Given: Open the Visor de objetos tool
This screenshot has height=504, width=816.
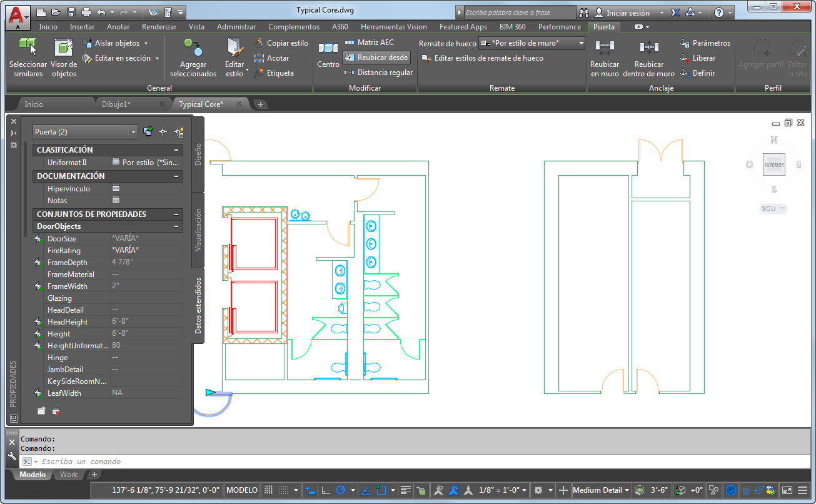Looking at the screenshot, I should click(63, 48).
